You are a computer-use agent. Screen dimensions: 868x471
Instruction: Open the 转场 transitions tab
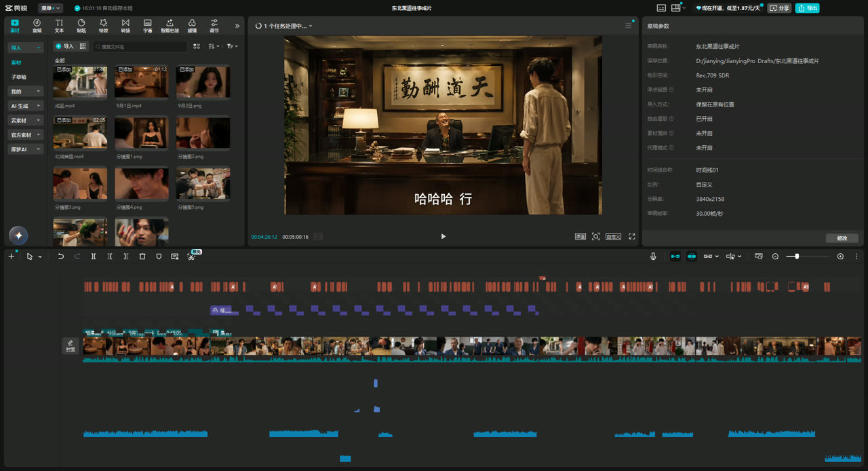coord(125,26)
